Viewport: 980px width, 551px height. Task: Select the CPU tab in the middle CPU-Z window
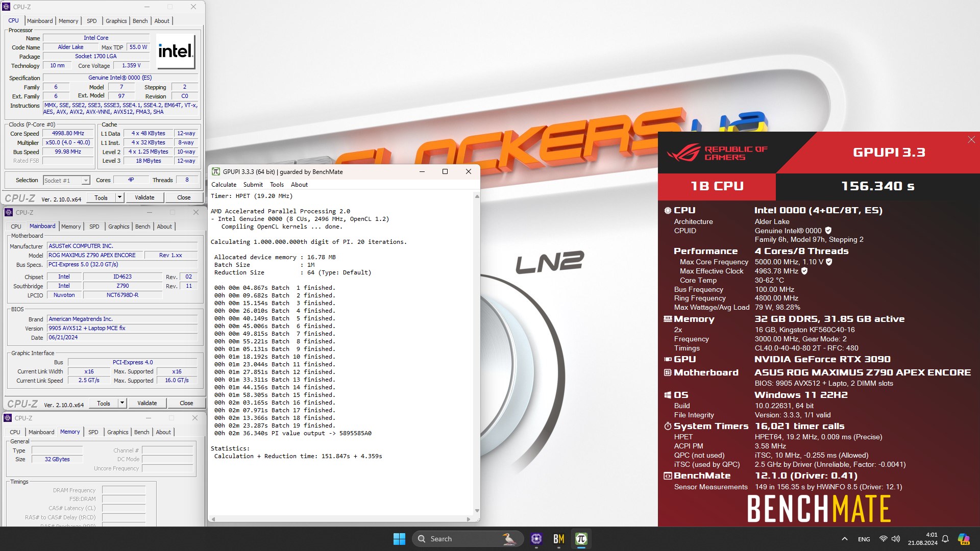point(16,227)
